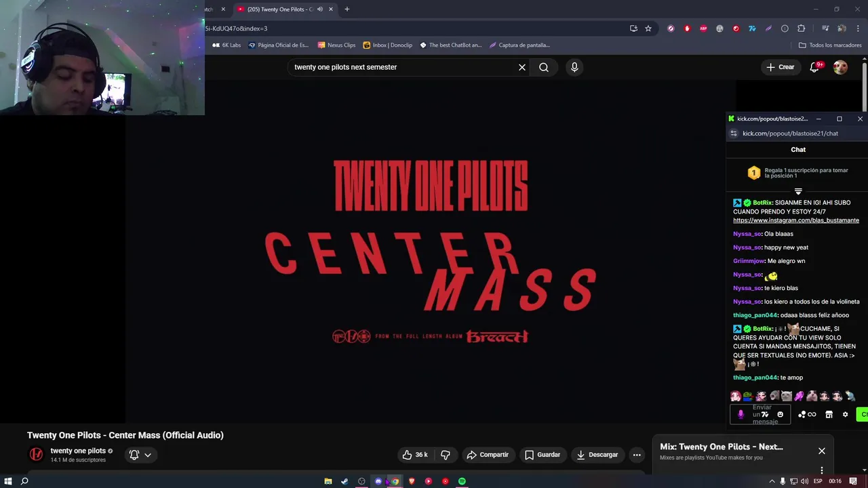Open OBS Studio from the taskbar
The image size is (868, 488).
point(361,481)
